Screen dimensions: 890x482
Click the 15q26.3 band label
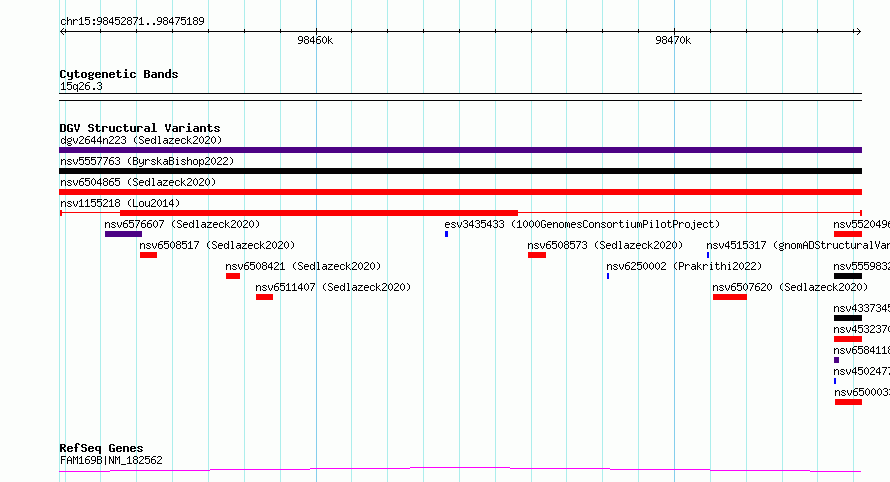click(x=81, y=86)
